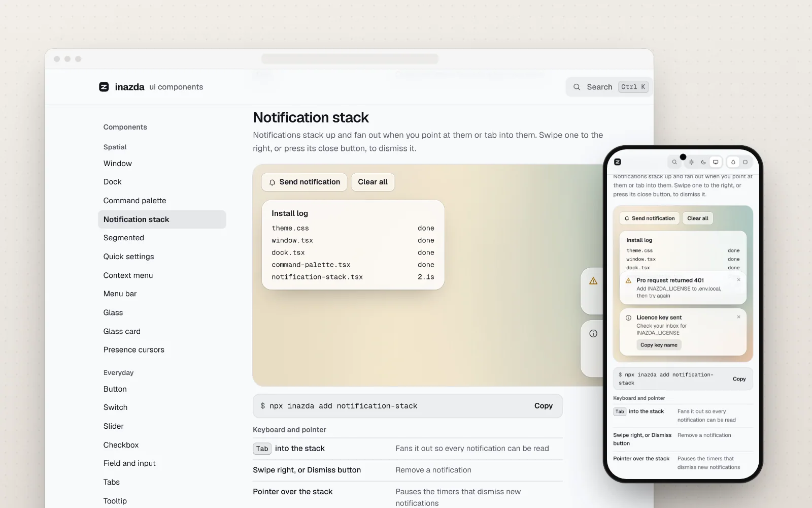Screen dimensions: 812x508
Task: Select the glass droplet style on the phone
Action: click(x=733, y=162)
